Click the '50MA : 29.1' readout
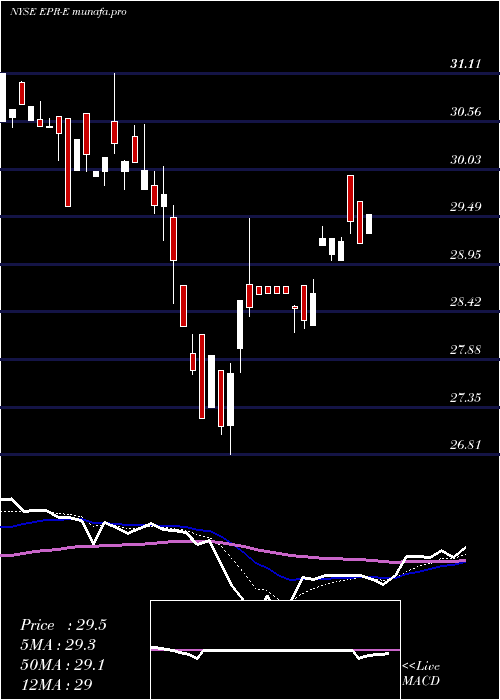Image resolution: width=500 pixels, height=700 pixels. 62,665
